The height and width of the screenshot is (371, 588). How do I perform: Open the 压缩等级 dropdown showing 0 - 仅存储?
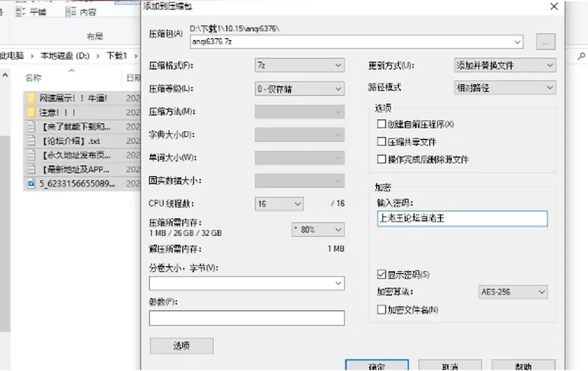pyautogui.click(x=300, y=89)
